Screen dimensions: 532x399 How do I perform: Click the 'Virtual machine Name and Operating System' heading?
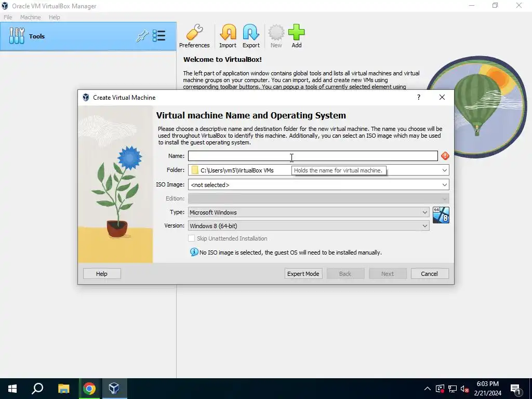[x=251, y=115]
